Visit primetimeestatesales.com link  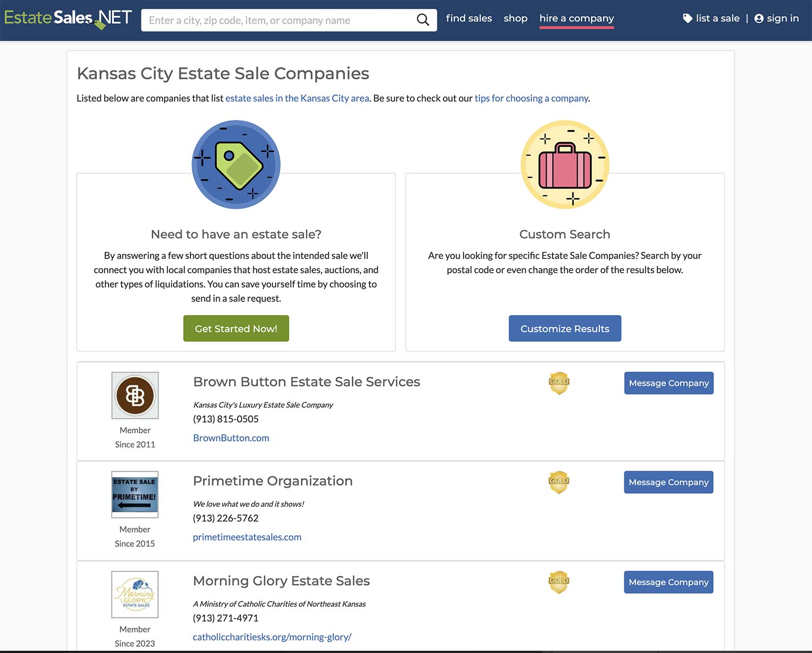[247, 537]
